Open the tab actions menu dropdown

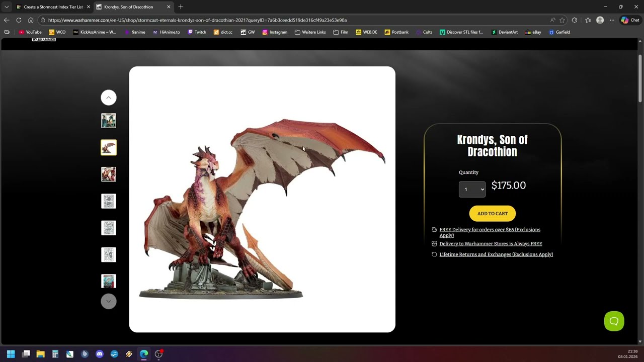click(x=6, y=7)
